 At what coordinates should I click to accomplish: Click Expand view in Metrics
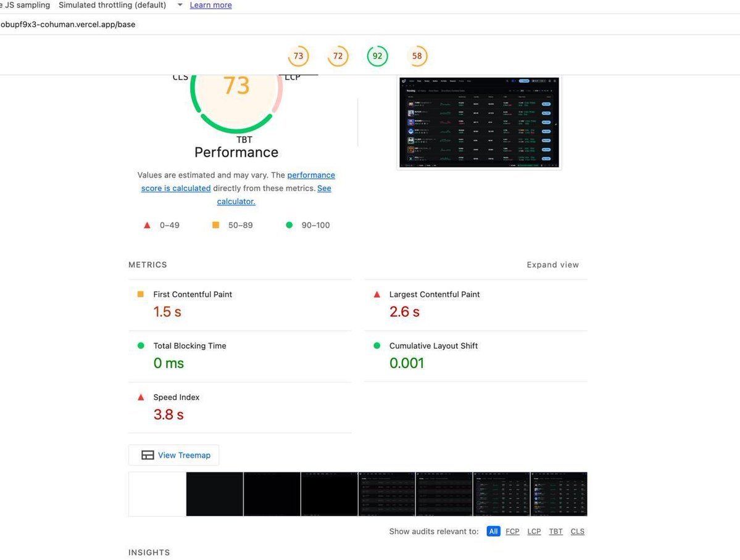pyautogui.click(x=552, y=265)
